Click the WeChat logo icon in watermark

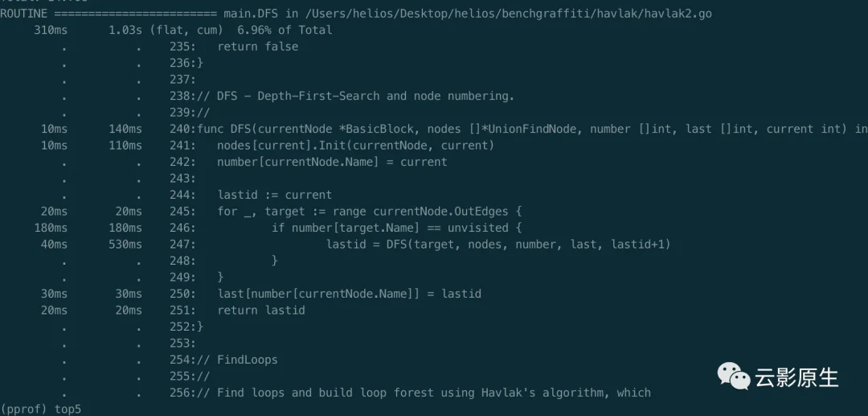click(735, 376)
